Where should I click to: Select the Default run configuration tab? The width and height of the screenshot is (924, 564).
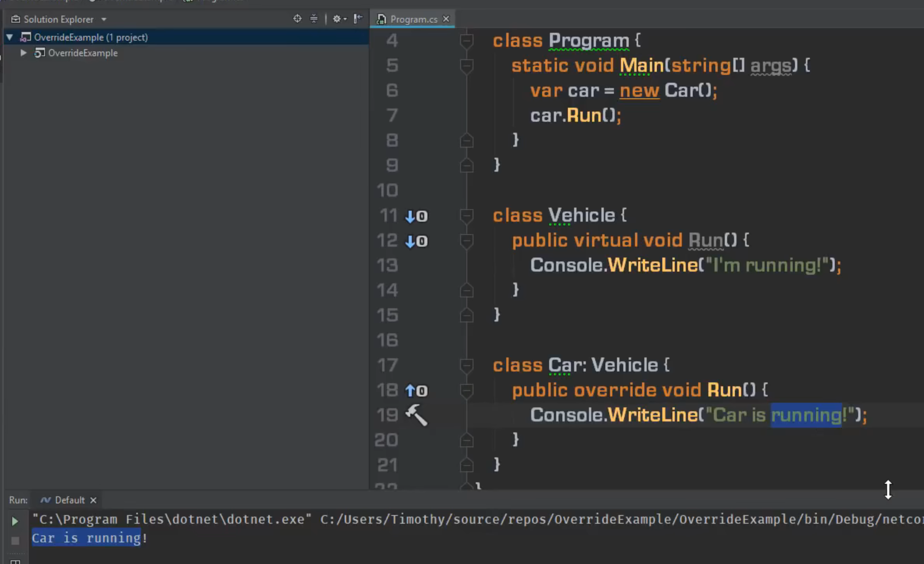tap(70, 500)
